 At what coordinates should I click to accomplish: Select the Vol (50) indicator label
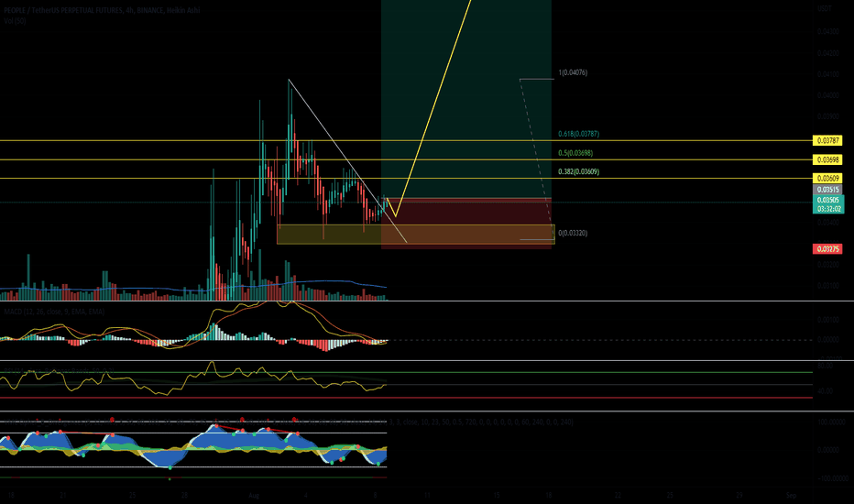[15, 21]
